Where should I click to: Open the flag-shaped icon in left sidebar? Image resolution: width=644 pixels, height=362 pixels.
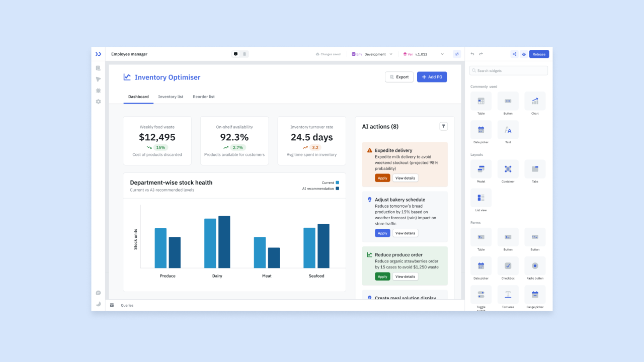point(98,79)
